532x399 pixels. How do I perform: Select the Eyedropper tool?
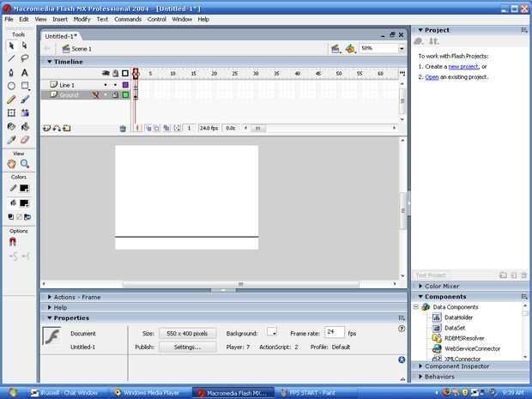click(x=11, y=140)
